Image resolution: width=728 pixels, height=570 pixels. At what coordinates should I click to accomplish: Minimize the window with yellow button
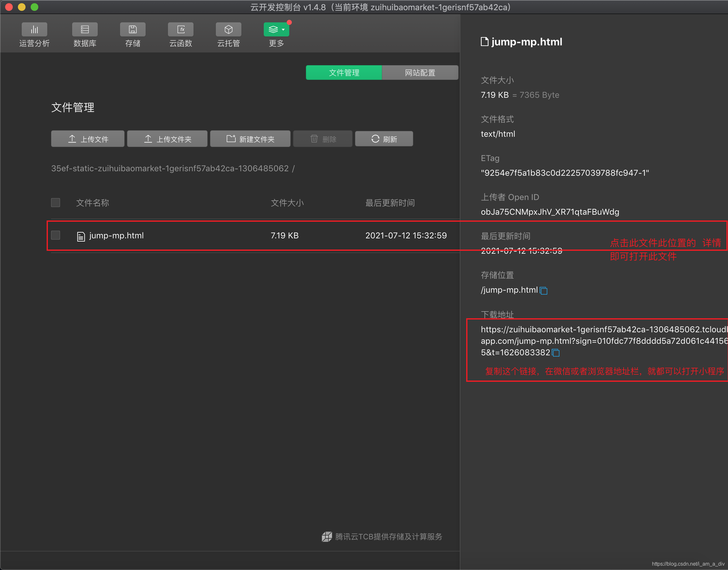(22, 7)
